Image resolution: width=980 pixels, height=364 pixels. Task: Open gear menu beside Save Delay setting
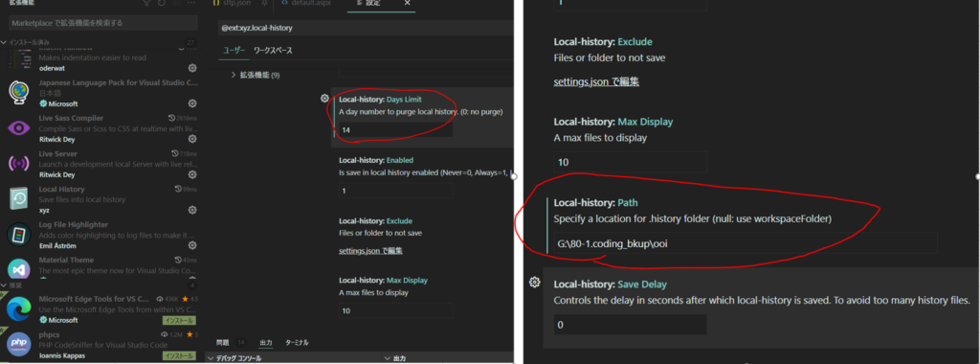534,283
